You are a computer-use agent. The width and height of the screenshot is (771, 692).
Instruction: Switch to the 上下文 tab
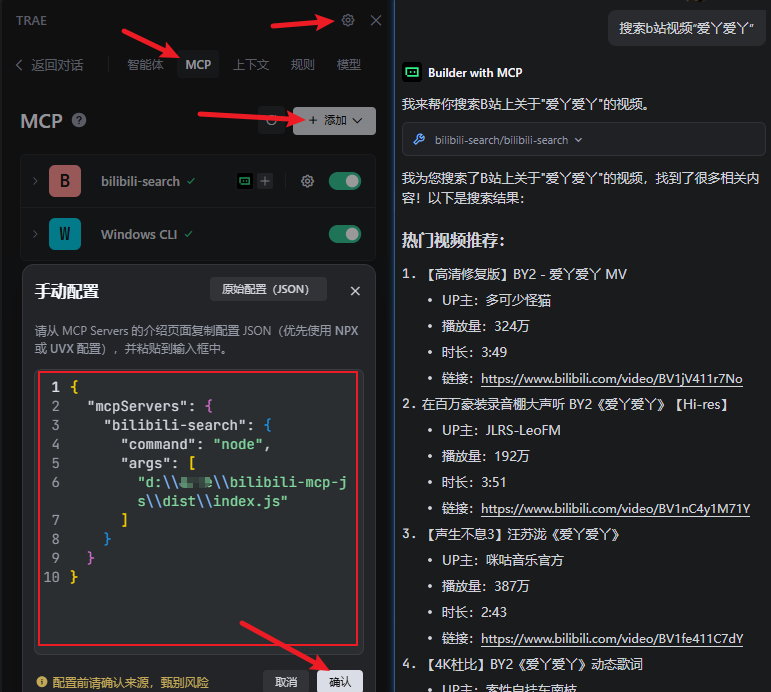tap(251, 64)
